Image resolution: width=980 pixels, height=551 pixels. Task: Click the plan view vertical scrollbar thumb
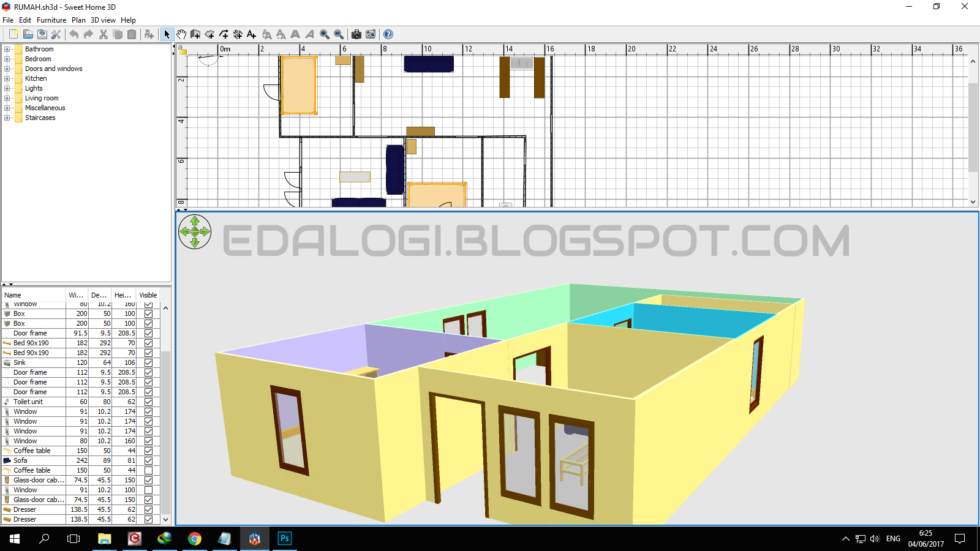click(973, 127)
